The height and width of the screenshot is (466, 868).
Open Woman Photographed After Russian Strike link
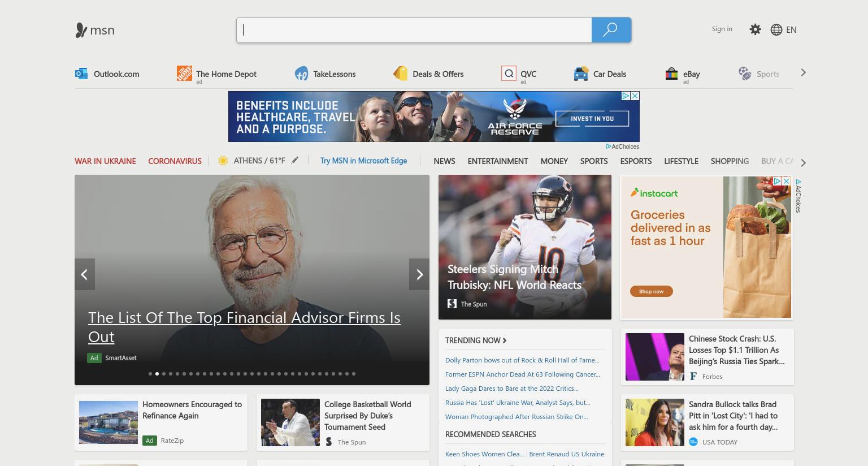pyautogui.click(x=517, y=417)
